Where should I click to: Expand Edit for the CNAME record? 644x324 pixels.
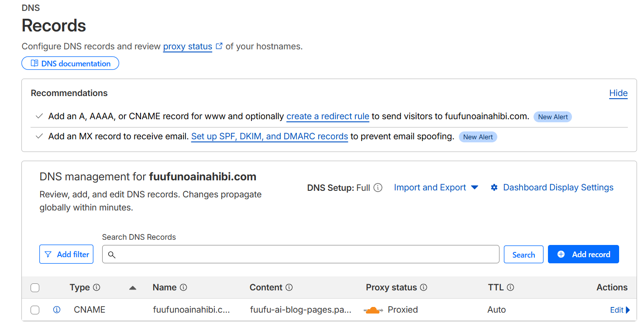point(620,310)
